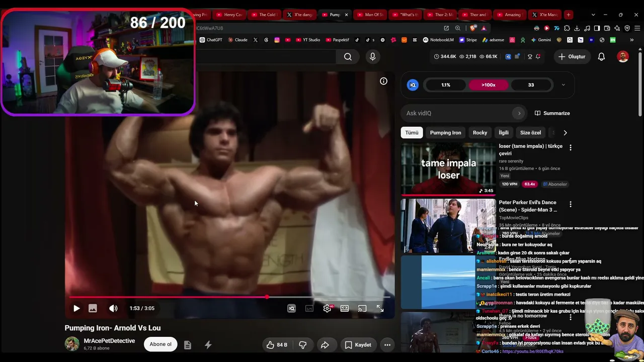The width and height of the screenshot is (644, 362).
Task: Open the MrAcePetDetective channel name link
Action: (109, 341)
